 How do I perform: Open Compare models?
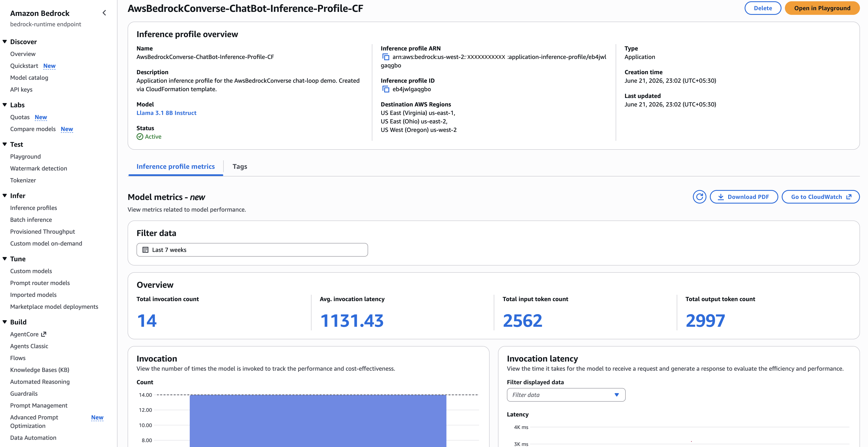click(33, 129)
